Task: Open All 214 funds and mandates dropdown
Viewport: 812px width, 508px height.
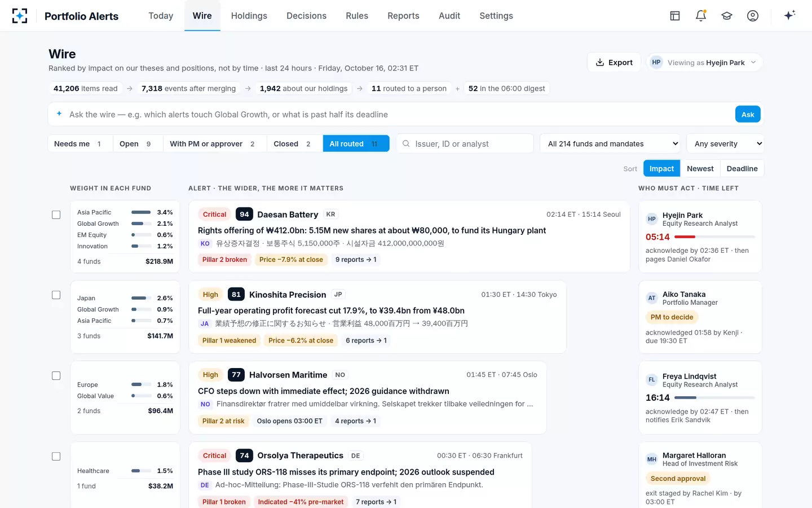Action: (x=611, y=144)
